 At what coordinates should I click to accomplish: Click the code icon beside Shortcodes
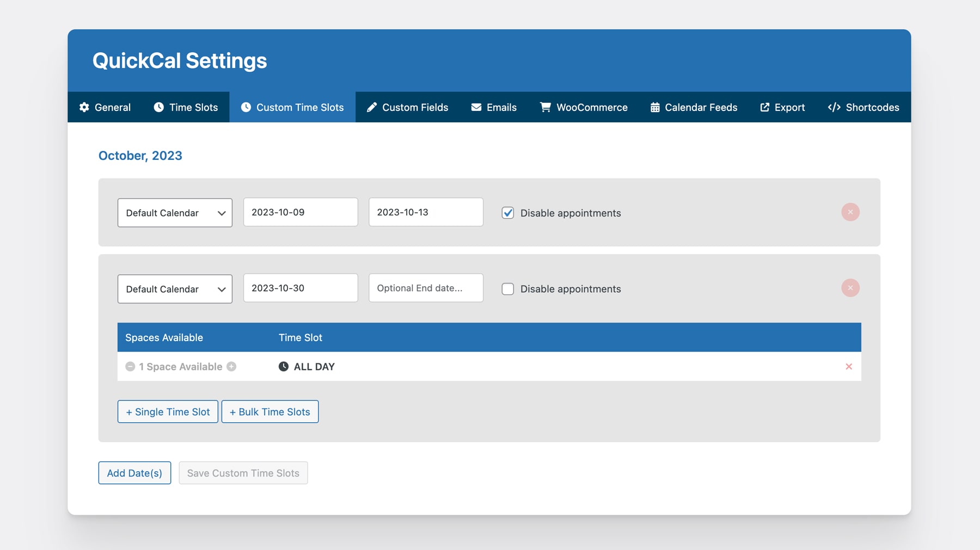click(833, 107)
